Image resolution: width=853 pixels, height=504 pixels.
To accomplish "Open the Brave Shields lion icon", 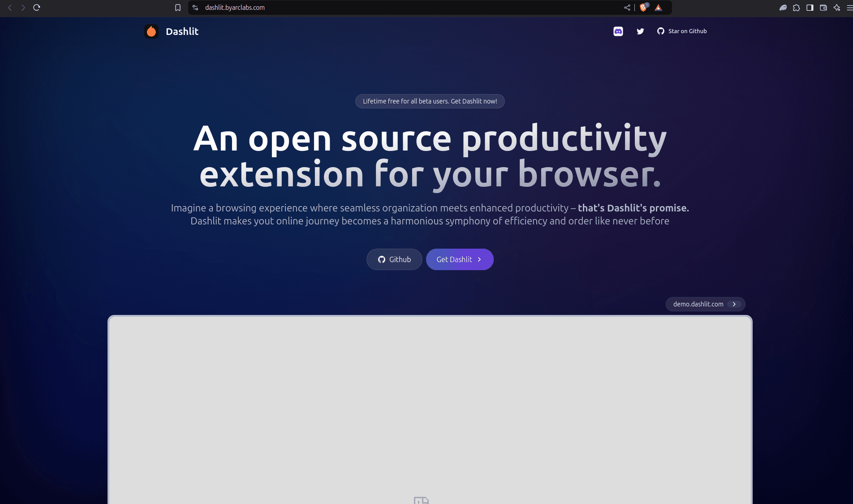I will [x=644, y=8].
